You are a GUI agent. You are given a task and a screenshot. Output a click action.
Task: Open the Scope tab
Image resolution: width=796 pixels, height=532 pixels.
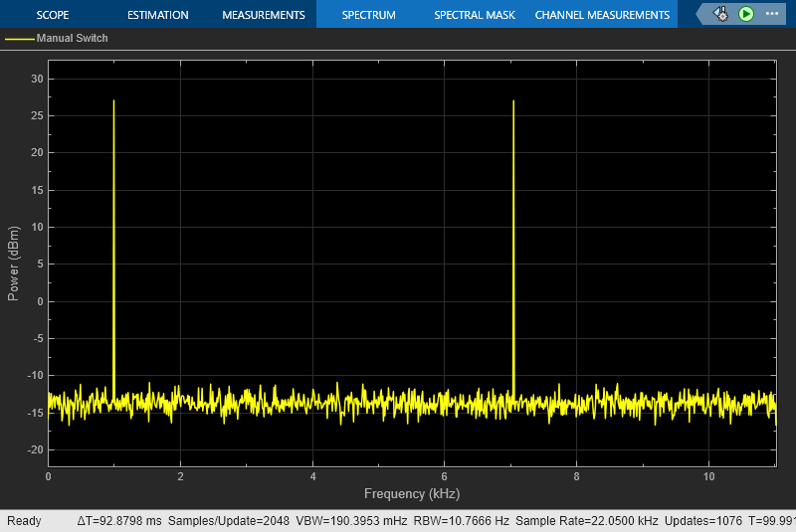(x=53, y=15)
